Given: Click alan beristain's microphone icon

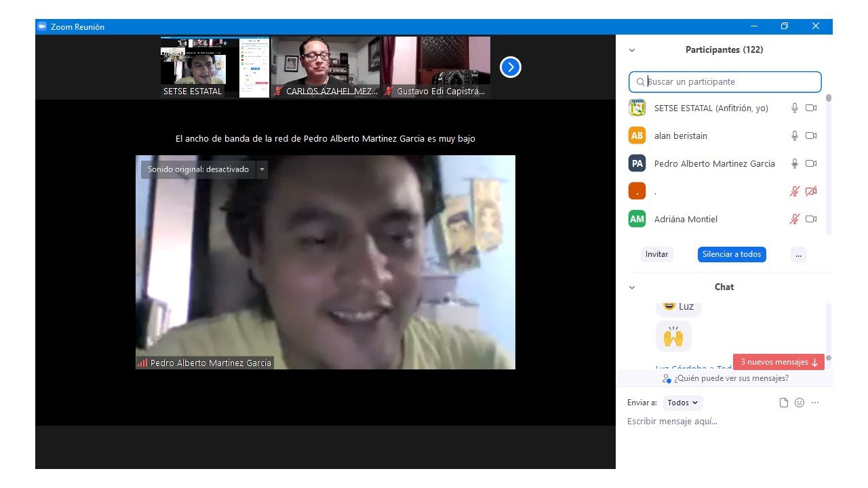Looking at the screenshot, I should pos(795,136).
